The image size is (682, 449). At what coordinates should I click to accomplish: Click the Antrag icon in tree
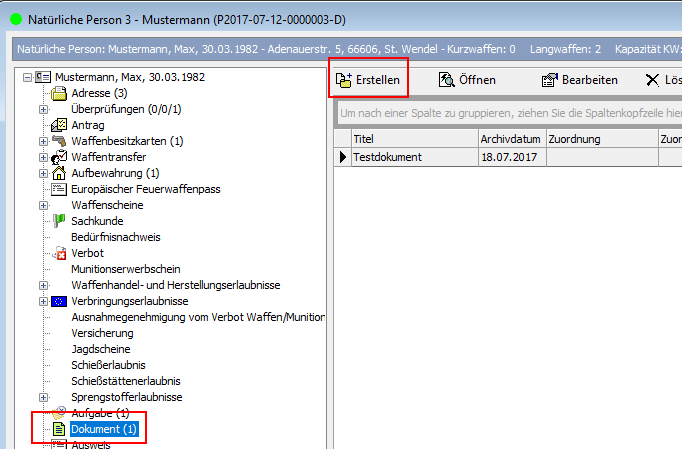tap(59, 125)
